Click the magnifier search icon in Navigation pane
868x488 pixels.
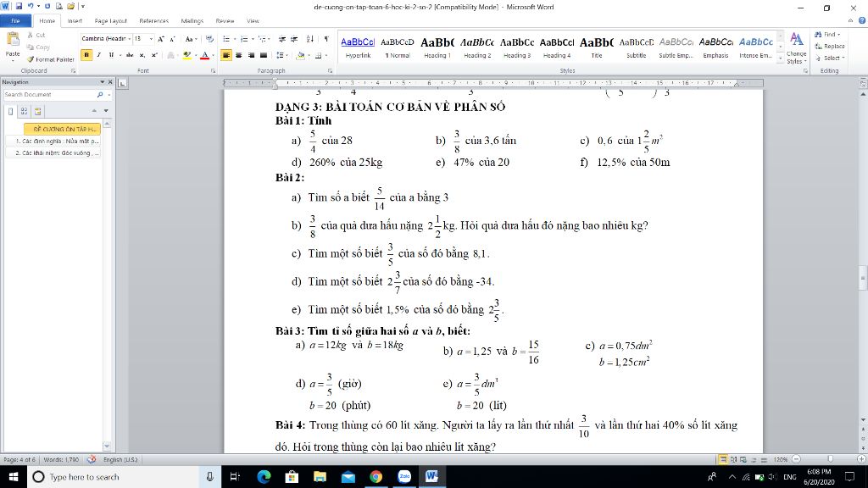[100, 95]
